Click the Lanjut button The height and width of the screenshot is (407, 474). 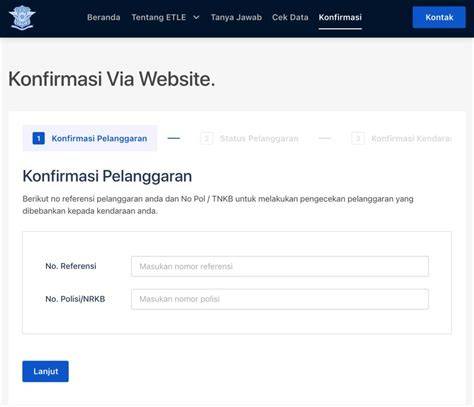click(x=45, y=371)
